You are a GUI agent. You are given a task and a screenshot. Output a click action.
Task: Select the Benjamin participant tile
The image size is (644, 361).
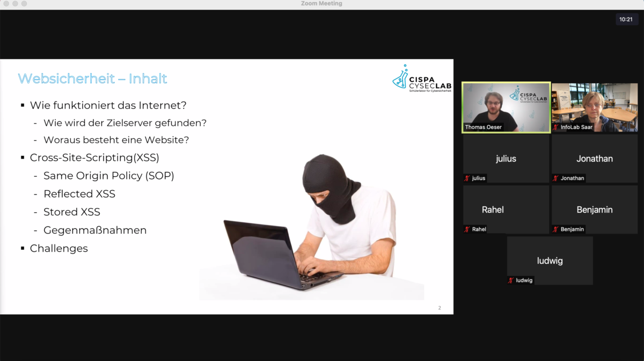pyautogui.click(x=595, y=210)
